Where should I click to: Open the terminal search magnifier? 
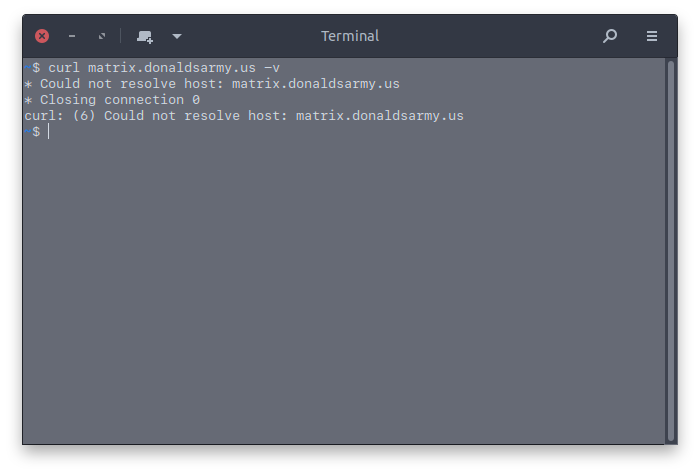pos(610,36)
